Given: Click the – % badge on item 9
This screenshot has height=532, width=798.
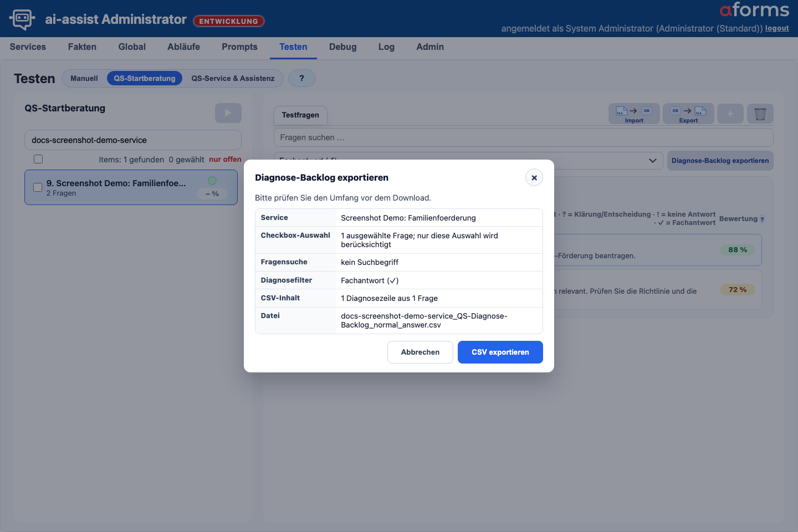Looking at the screenshot, I should tap(212, 193).
